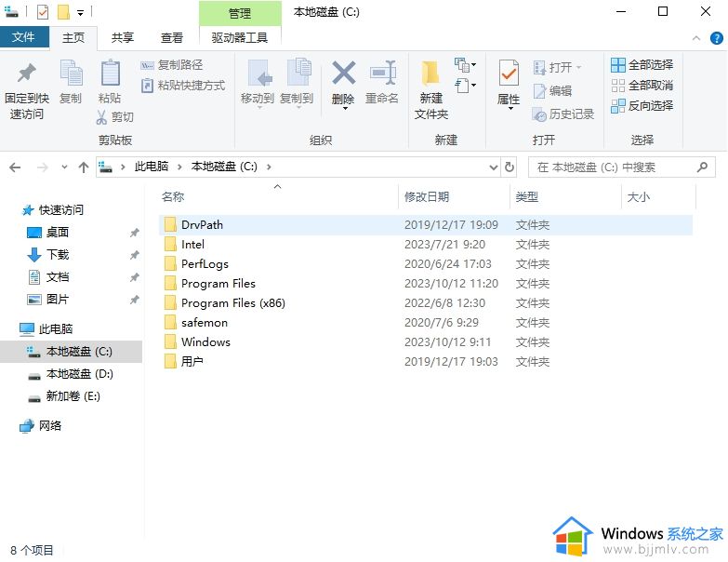Open the File (文件) tab
Screen dimensions: 728x562
tap(23, 37)
